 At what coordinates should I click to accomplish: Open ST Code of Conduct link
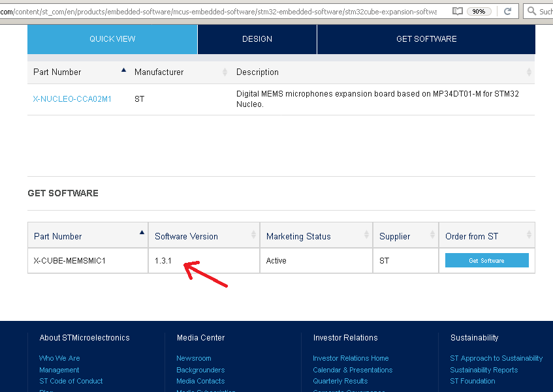coord(71,381)
